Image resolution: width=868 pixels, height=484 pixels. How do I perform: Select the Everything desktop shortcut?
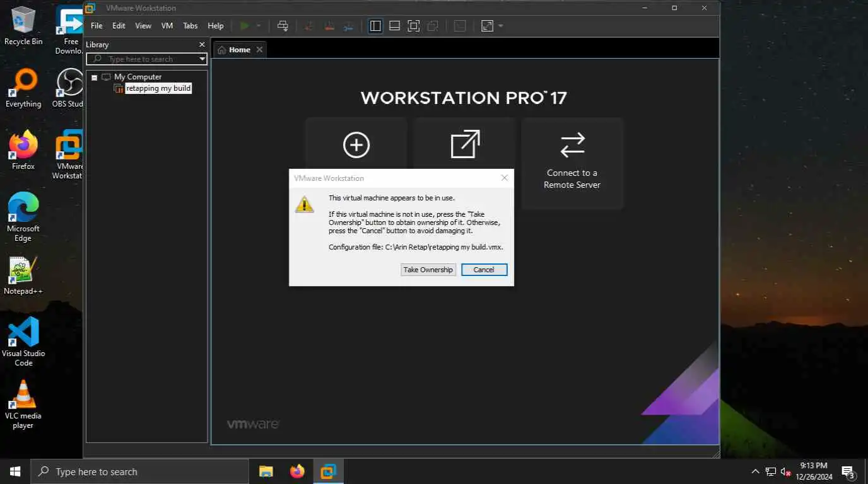click(23, 88)
